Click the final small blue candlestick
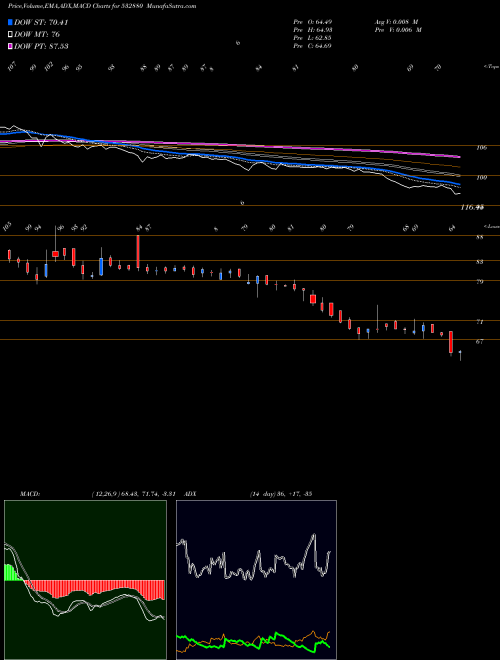This screenshot has height=660, width=500. [460, 352]
